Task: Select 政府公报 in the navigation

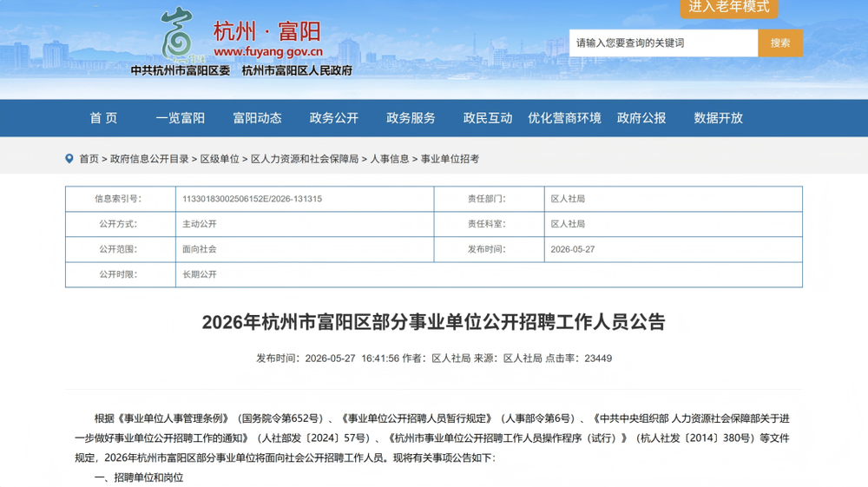Action: tap(641, 118)
